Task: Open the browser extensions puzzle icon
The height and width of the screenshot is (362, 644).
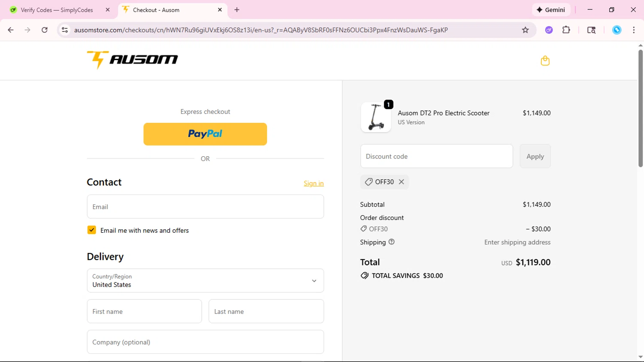Action: tap(566, 30)
